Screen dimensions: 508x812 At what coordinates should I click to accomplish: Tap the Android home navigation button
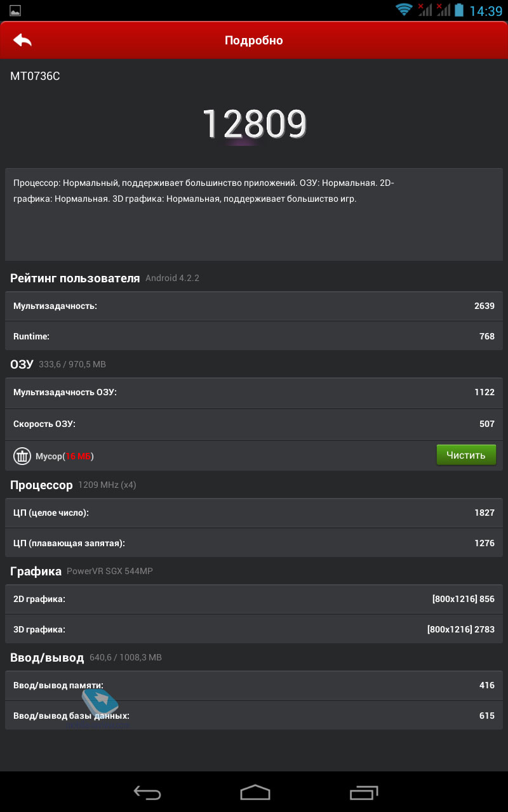255,792
